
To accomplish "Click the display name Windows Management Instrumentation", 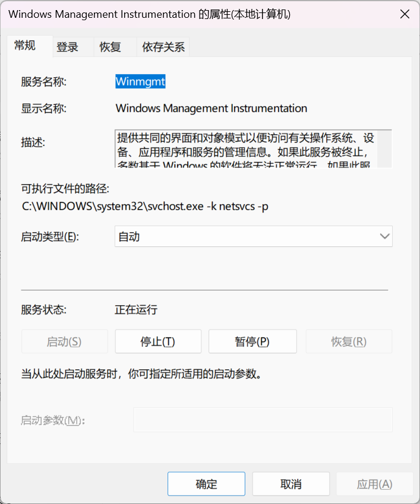I will (x=211, y=108).
